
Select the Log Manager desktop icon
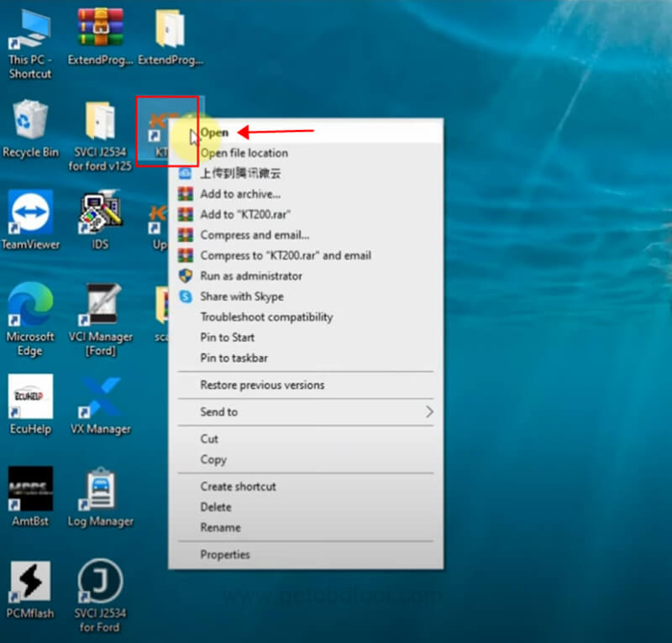pos(100,489)
